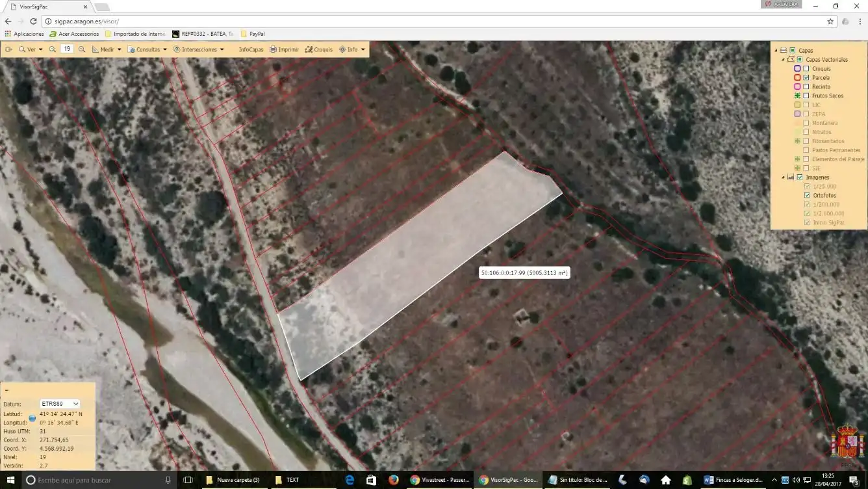Open the Datum ETRS89 dropdown
868x489 pixels.
[60, 404]
